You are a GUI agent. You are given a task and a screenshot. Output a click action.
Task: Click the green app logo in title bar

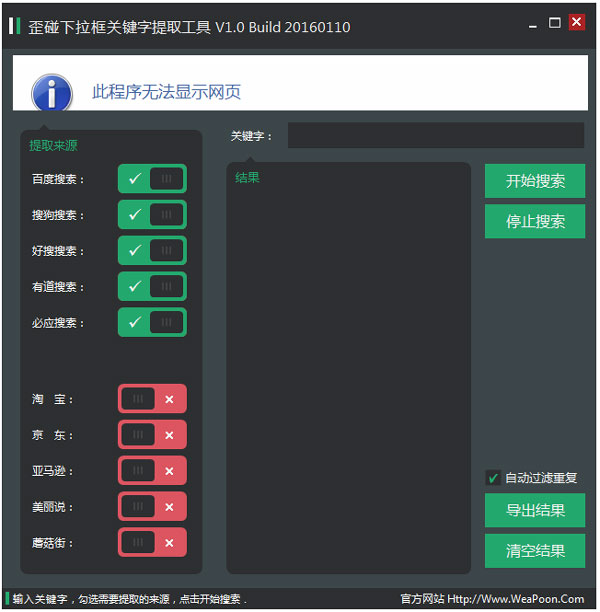(x=13, y=27)
